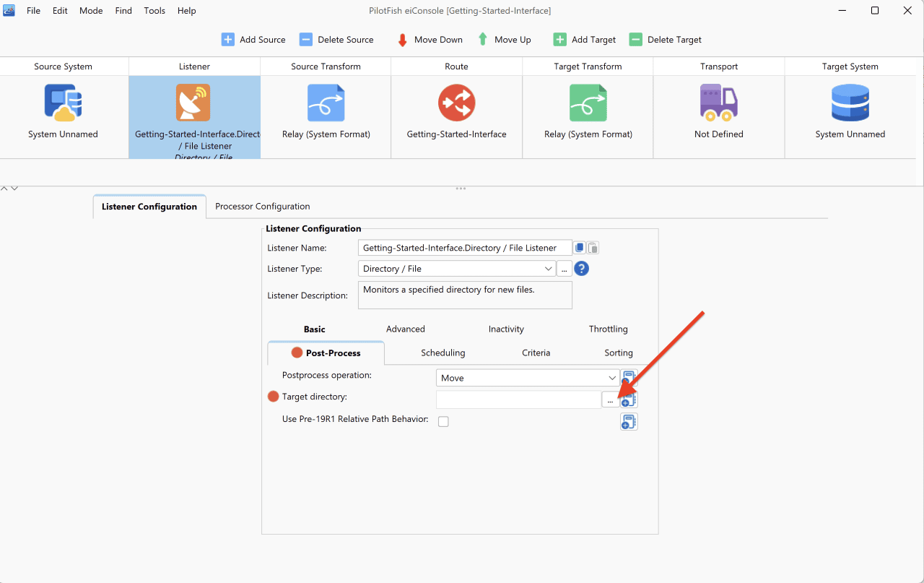Click the environment property icon for Pre-19R1 Relative Path
This screenshot has width=924, height=583.
coord(629,421)
